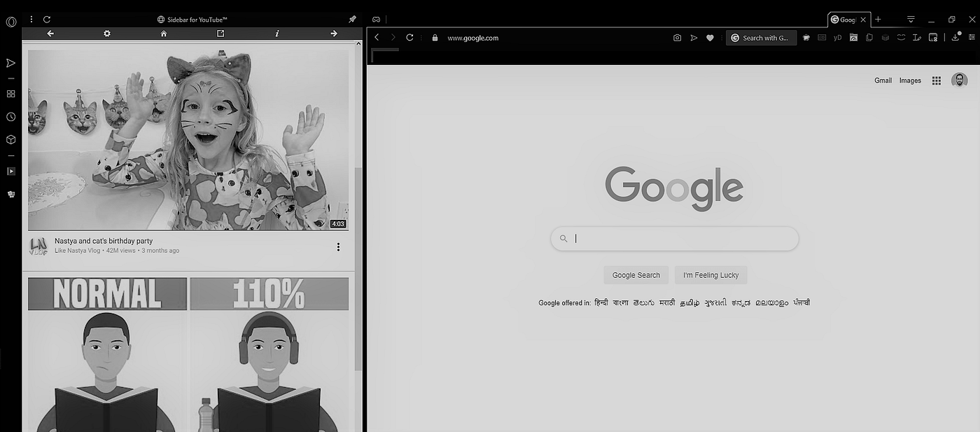This screenshot has width=980, height=432.
Task: Open the sidebar panel's three-dot menu
Action: pyautogui.click(x=31, y=19)
